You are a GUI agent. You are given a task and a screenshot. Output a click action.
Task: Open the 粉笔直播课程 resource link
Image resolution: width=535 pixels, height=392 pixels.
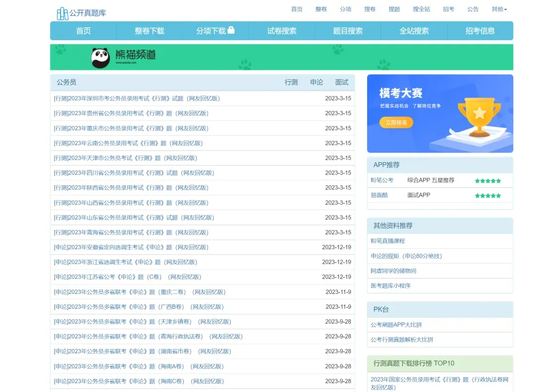387,241
